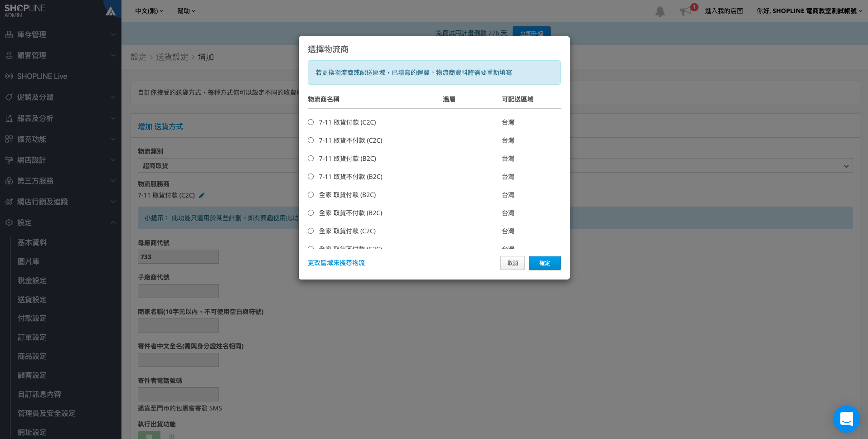Open 商品設定 settings page
The width and height of the screenshot is (868, 439).
coord(32,356)
